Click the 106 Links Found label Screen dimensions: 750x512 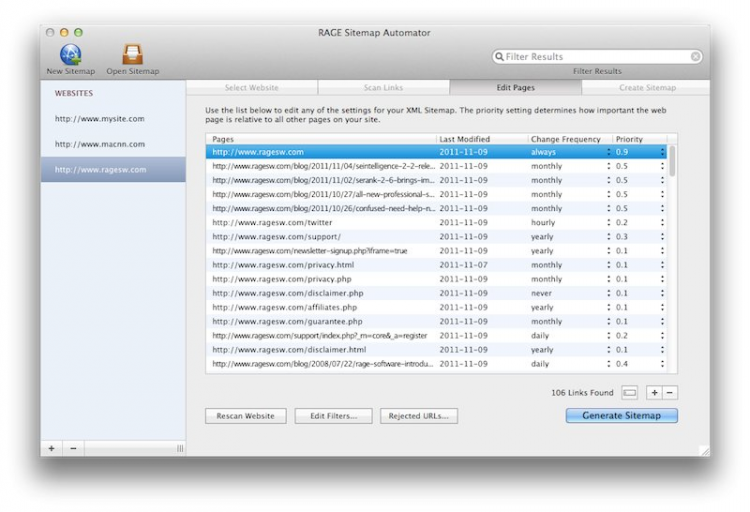[582, 393]
